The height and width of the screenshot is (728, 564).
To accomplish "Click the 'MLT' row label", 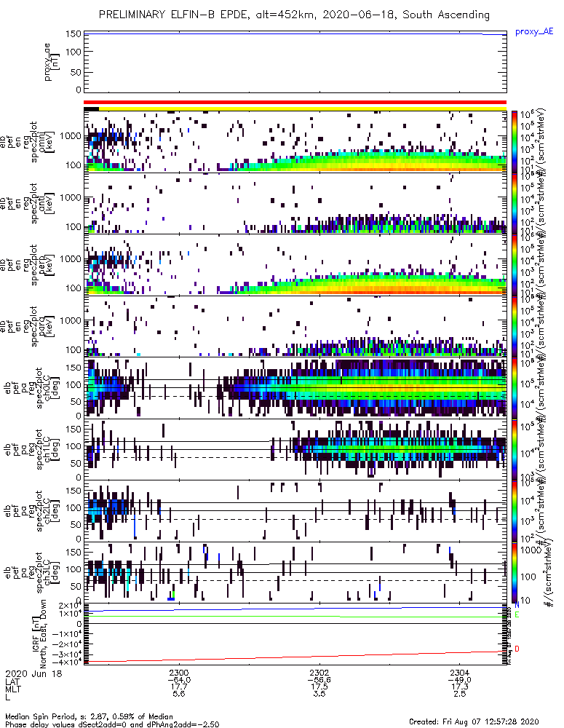I will point(13,689).
